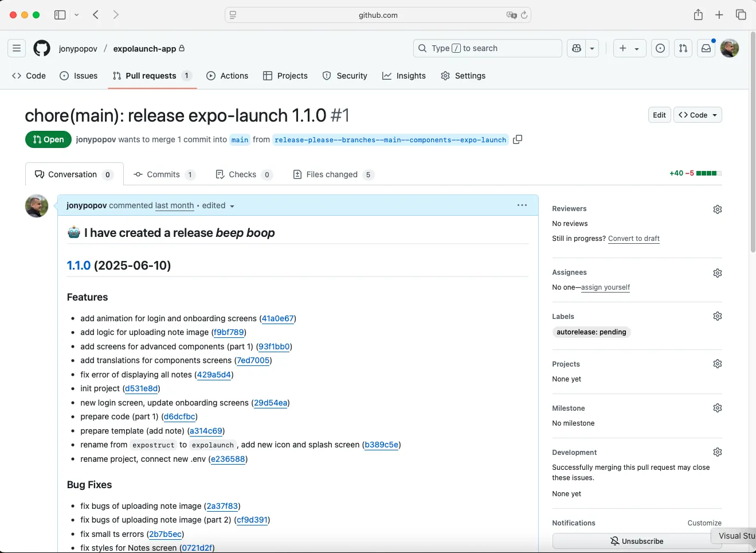The width and height of the screenshot is (756, 553).
Task: Switch to the Files changed tab
Action: point(334,174)
